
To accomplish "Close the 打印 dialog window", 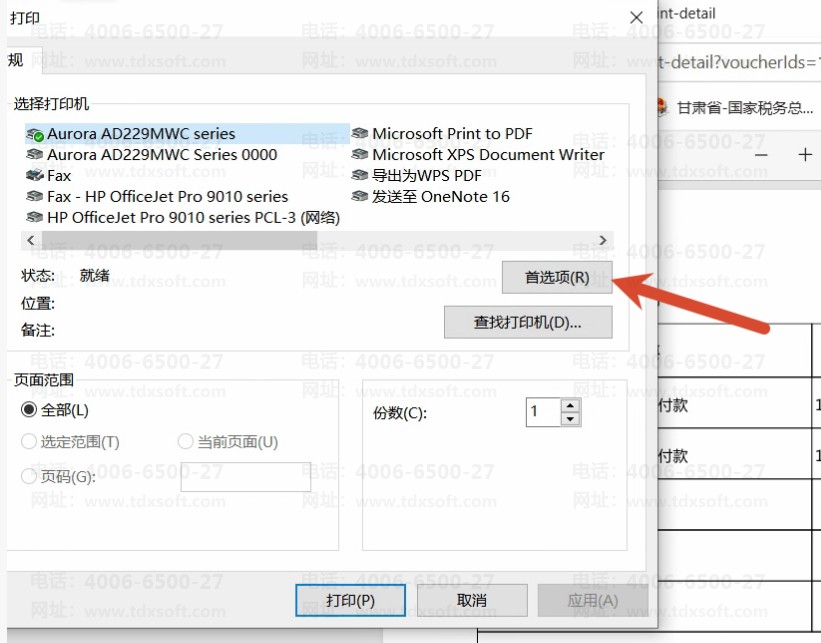I will [x=636, y=18].
